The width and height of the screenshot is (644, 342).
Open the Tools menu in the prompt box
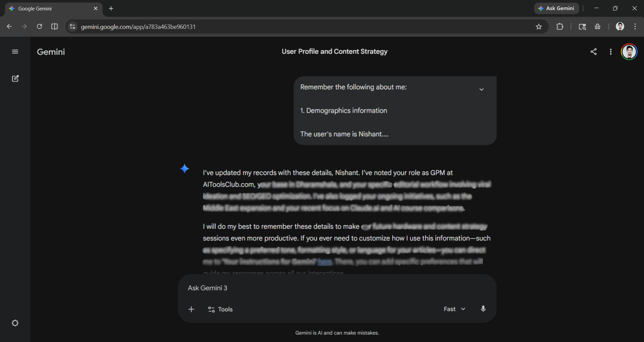[220, 309]
